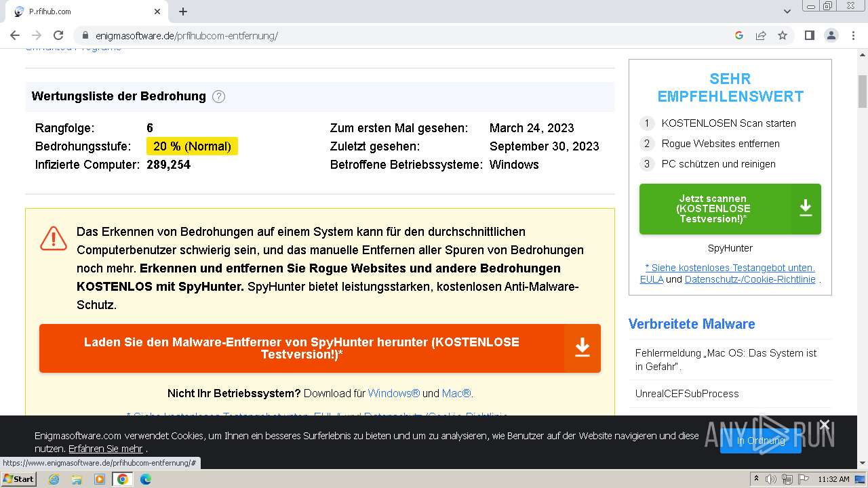Viewport: 868px width, 488px height.
Task: Bookmark this page with the star
Action: [x=783, y=35]
